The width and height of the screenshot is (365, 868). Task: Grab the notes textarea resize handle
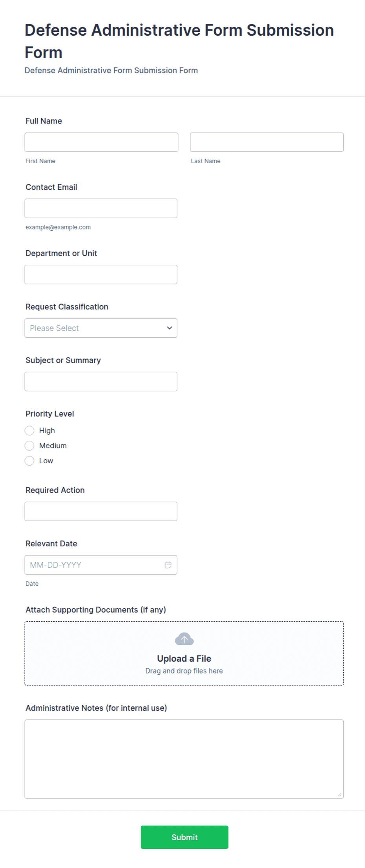339,794
